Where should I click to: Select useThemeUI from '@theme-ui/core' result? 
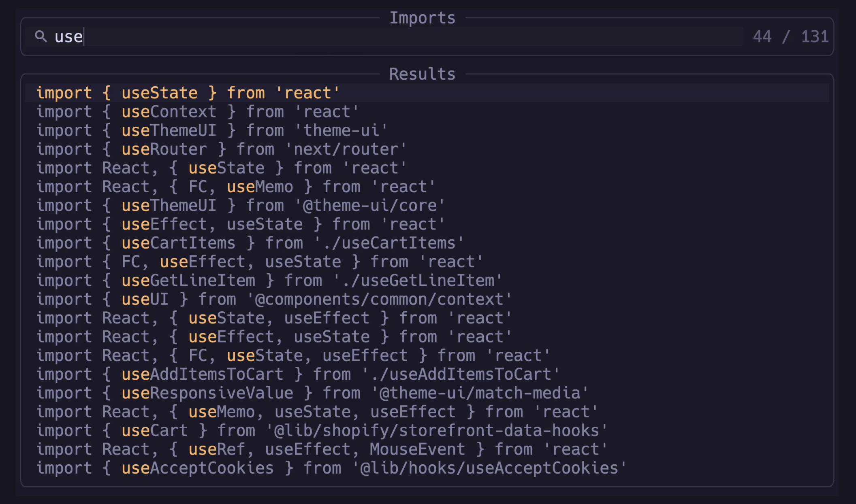tap(427, 205)
